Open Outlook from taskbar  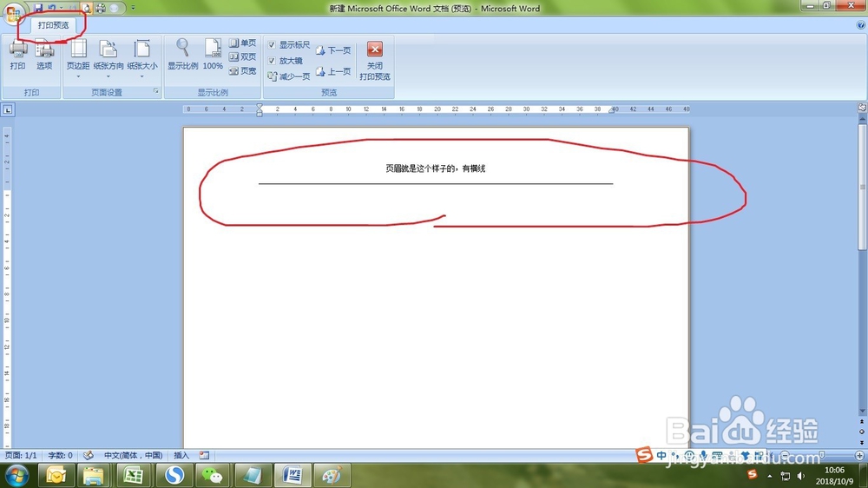56,476
